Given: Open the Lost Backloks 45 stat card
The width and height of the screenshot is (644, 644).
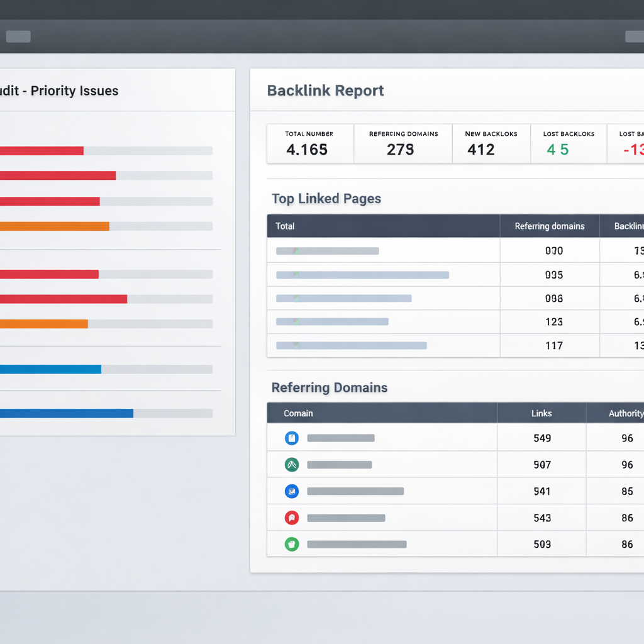Looking at the screenshot, I should tap(569, 144).
